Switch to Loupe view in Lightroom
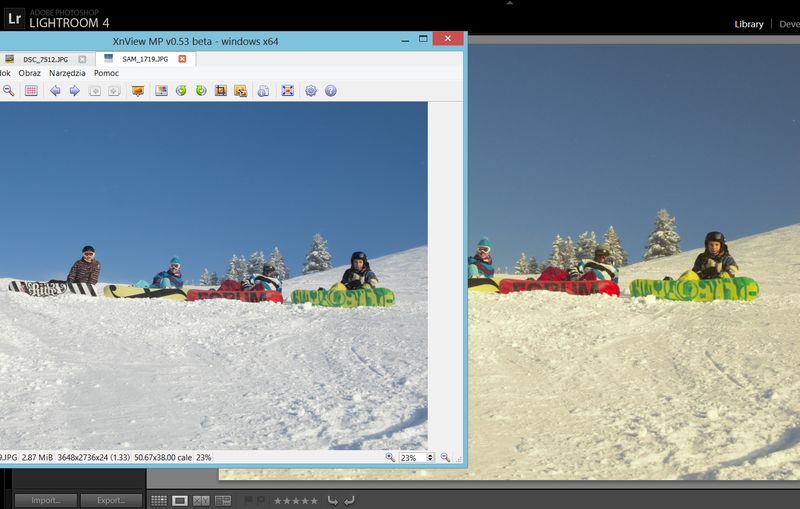This screenshot has width=800, height=509. coord(180,500)
